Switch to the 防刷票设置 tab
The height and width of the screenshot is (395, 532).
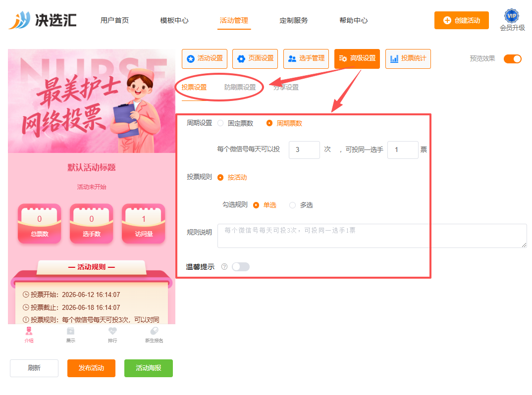click(x=240, y=88)
